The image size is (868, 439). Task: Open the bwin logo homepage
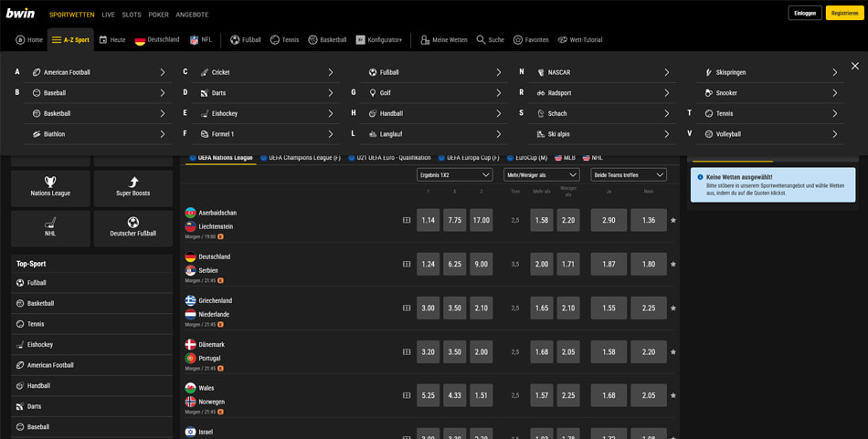coord(20,14)
